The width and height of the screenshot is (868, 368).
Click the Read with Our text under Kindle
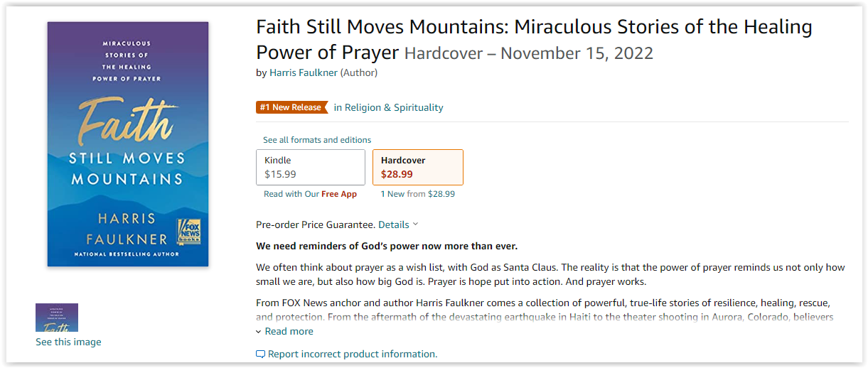coord(291,194)
